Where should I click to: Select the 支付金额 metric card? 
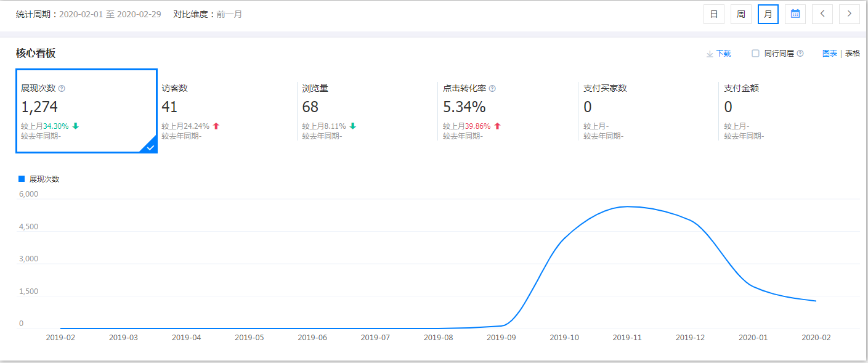tap(789, 111)
